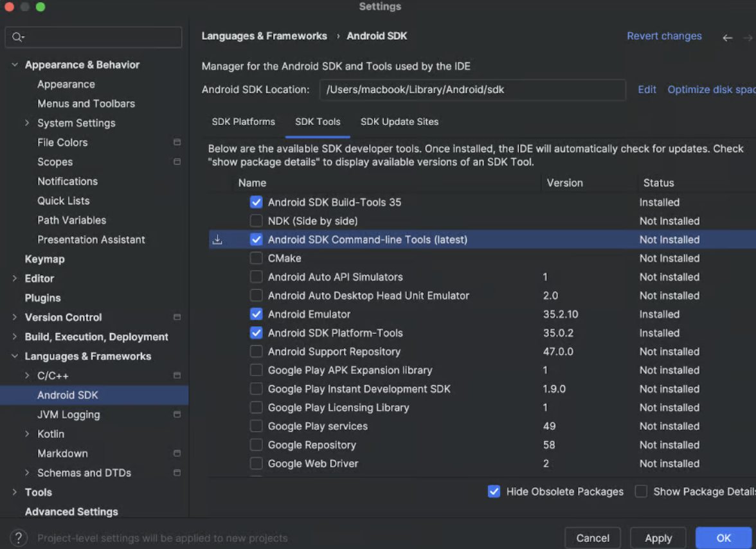Click project-level icon beside Version Control

177,318
